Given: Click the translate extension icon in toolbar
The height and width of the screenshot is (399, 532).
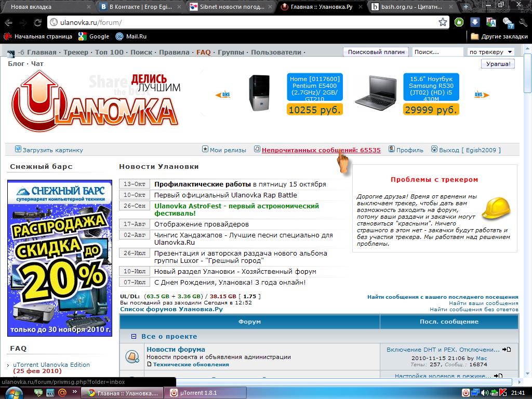Looking at the screenshot, I should coord(490,22).
